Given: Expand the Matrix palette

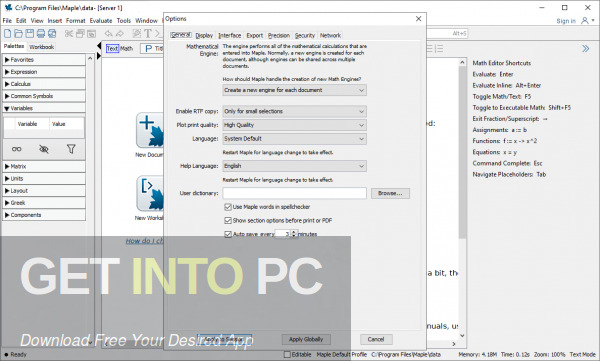Looking at the screenshot, I should pyautogui.click(x=44, y=167).
